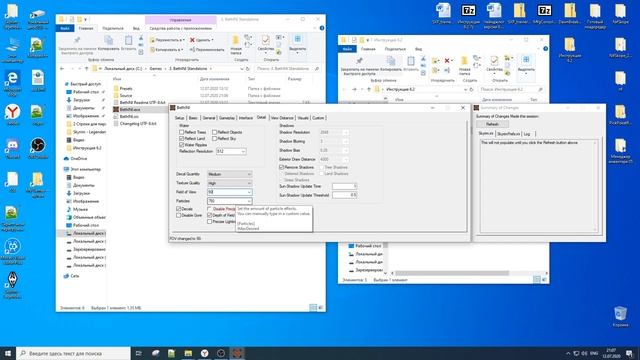Switch to BethINI Setup tab
The image size is (640, 360).
click(180, 118)
